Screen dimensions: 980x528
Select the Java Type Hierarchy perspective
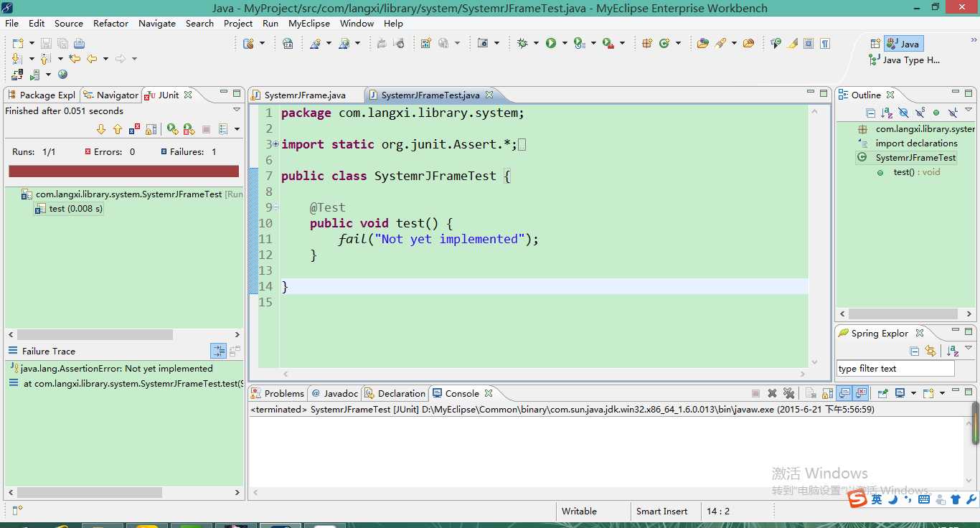904,60
